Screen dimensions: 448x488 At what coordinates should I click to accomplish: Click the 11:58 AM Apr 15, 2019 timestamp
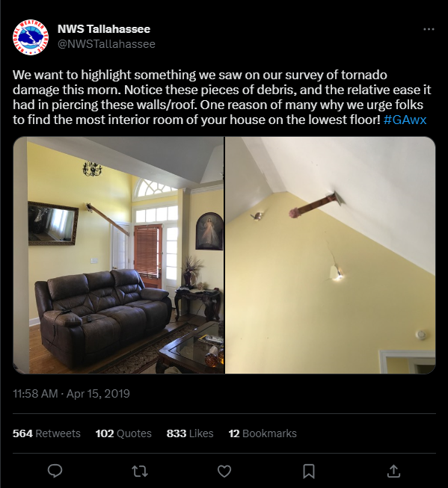71,394
